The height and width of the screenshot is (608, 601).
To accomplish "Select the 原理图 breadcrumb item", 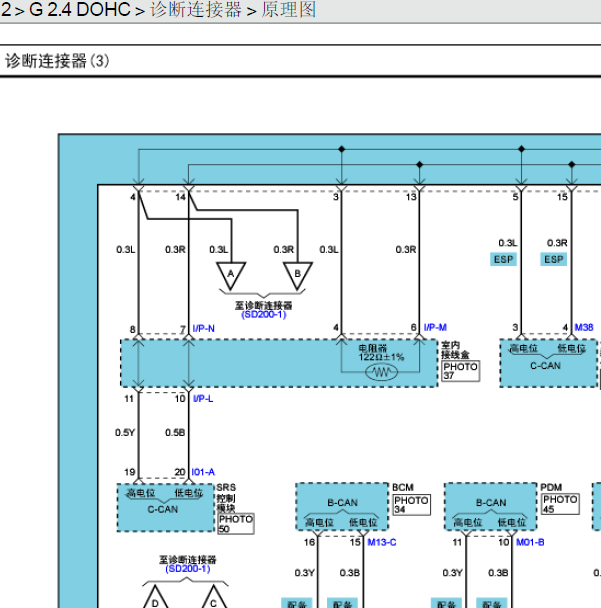I will [289, 10].
